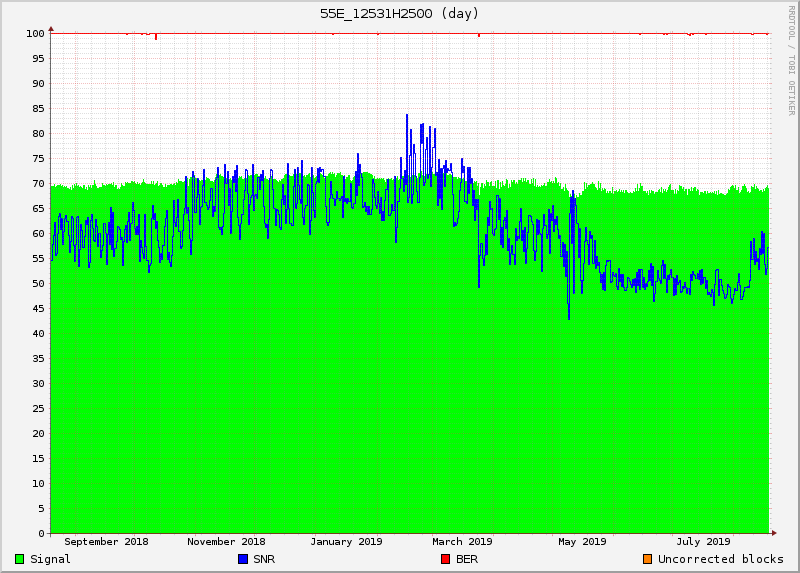
Task: Click the 60 y-axis value
Action: pyautogui.click(x=38, y=234)
